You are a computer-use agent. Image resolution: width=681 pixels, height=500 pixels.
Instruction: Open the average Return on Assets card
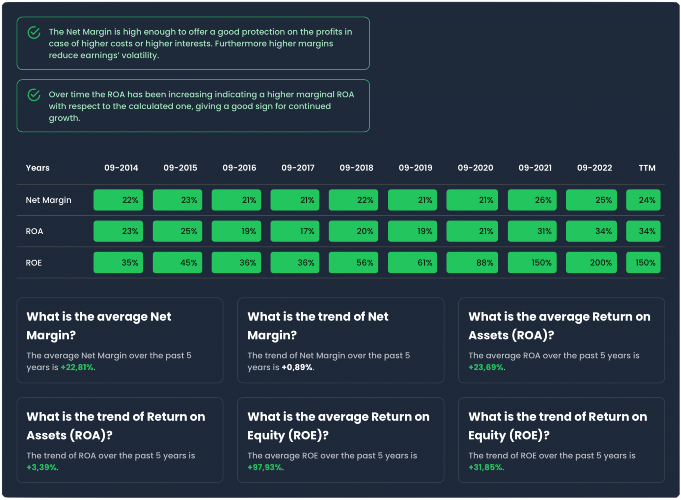(561, 340)
